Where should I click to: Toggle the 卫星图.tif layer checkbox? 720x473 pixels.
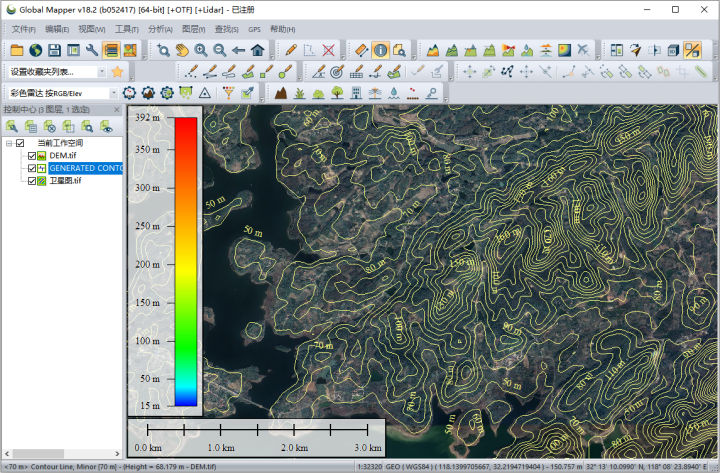(x=32, y=181)
